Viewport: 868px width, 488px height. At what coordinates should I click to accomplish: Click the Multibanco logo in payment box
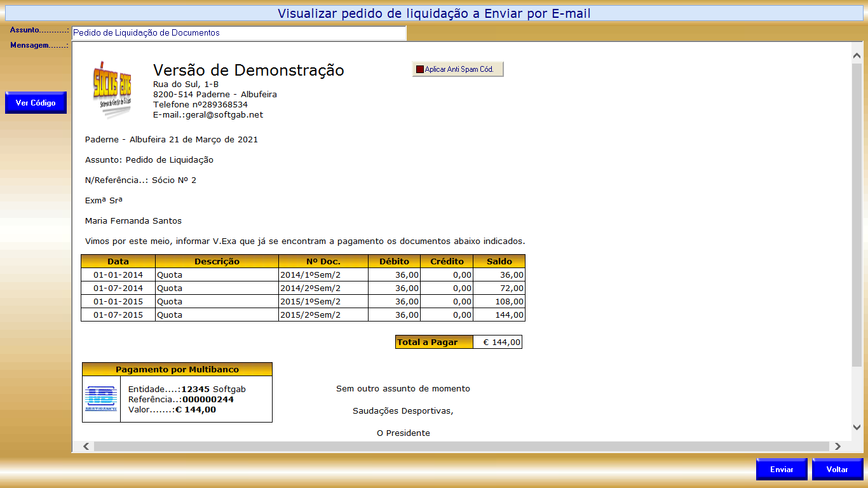101,398
